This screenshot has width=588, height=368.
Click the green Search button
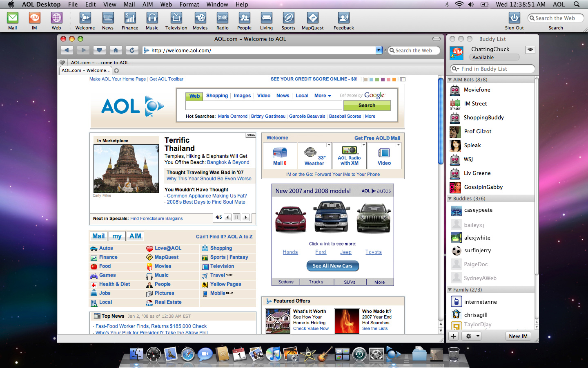[367, 105]
